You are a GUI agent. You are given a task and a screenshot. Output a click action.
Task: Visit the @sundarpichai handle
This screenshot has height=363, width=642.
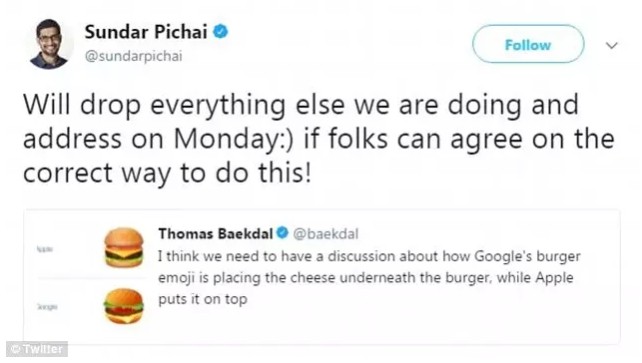[133, 56]
